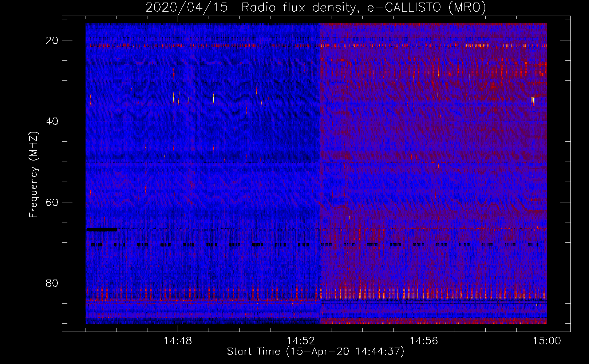Click the 'Frequency (MHZ)' axis label

33,175
